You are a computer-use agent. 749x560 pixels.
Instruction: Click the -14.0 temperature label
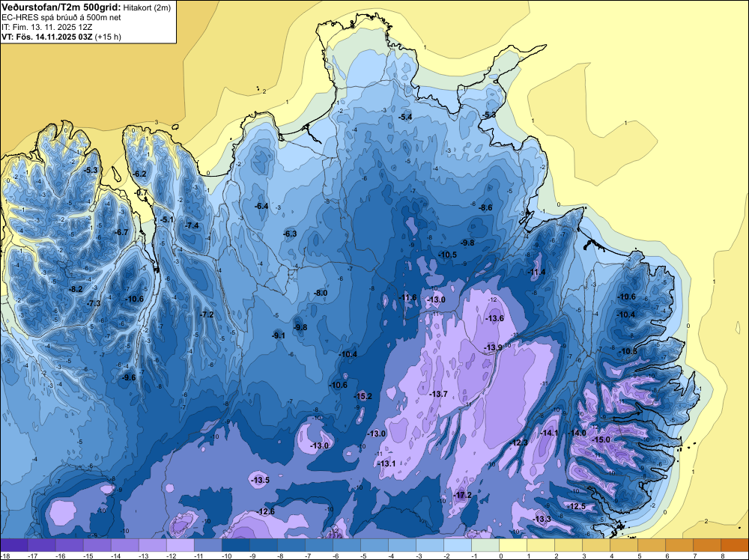pos(577,433)
